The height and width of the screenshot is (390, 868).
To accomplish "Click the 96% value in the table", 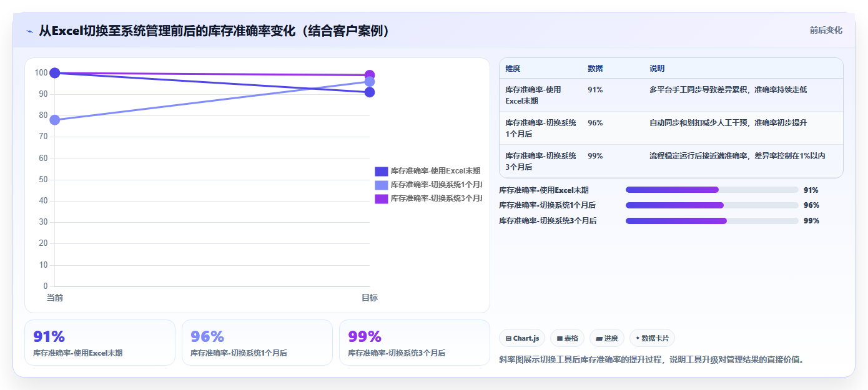I will pyautogui.click(x=595, y=123).
